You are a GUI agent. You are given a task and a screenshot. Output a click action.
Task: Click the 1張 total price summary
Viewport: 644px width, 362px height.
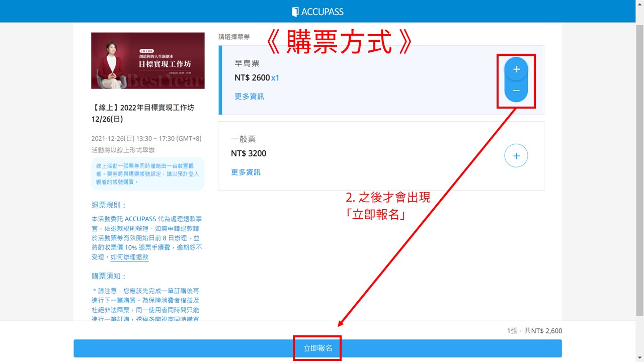point(534,331)
